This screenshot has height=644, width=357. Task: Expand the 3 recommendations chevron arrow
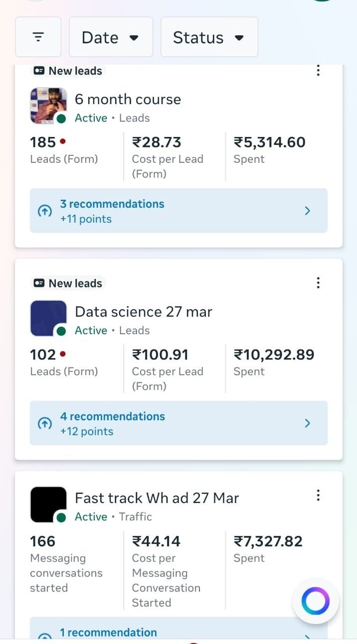[x=308, y=211]
